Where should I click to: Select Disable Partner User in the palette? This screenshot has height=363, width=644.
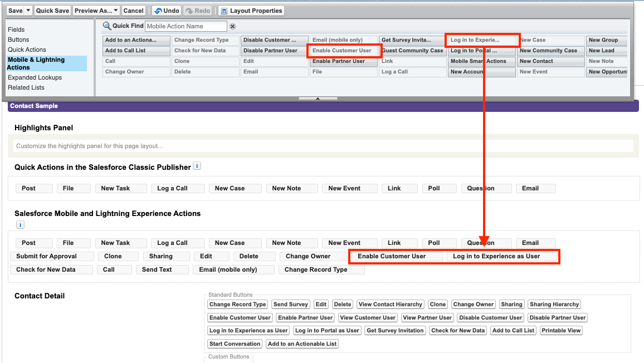(x=274, y=51)
